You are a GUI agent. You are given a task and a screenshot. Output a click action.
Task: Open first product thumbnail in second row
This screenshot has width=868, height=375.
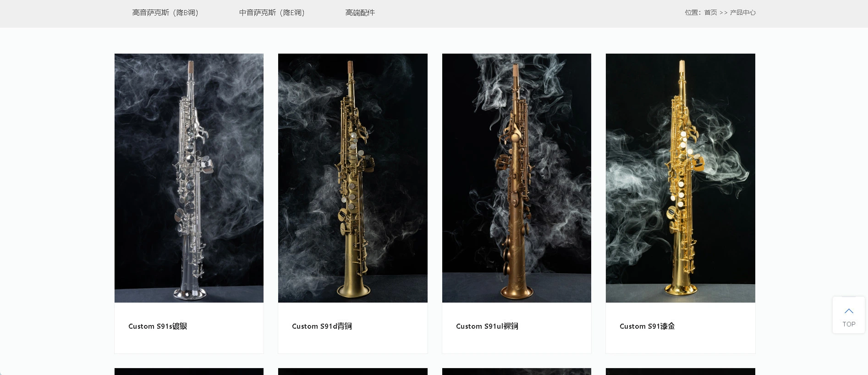189,371
